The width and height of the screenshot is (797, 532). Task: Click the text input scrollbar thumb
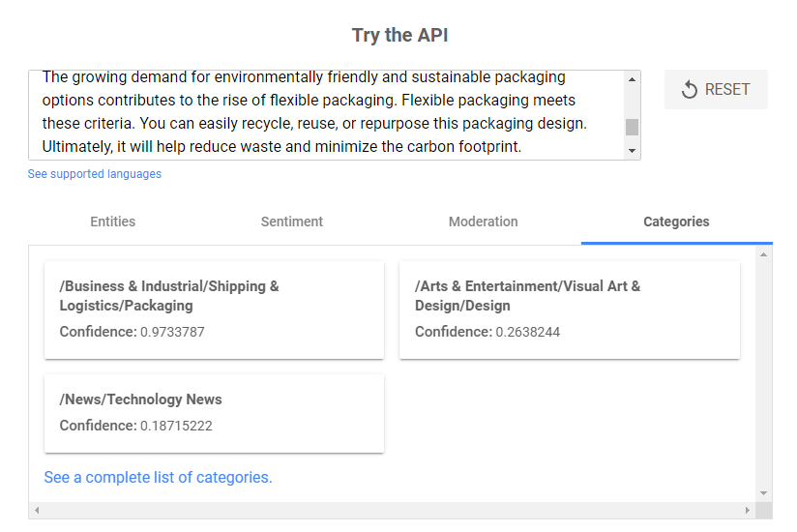point(632,127)
